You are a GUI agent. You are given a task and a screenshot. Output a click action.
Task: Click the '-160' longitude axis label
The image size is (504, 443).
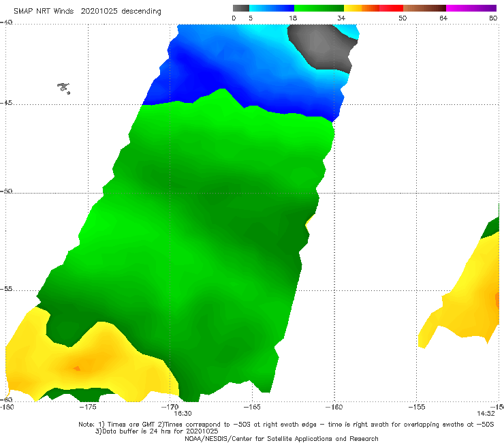click(x=334, y=407)
